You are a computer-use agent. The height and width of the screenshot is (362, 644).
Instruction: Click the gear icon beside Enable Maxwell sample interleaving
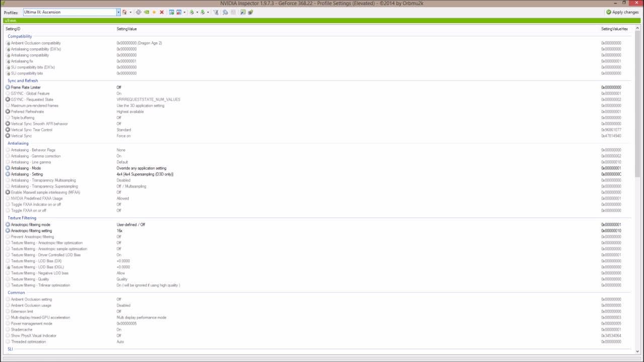8,192
